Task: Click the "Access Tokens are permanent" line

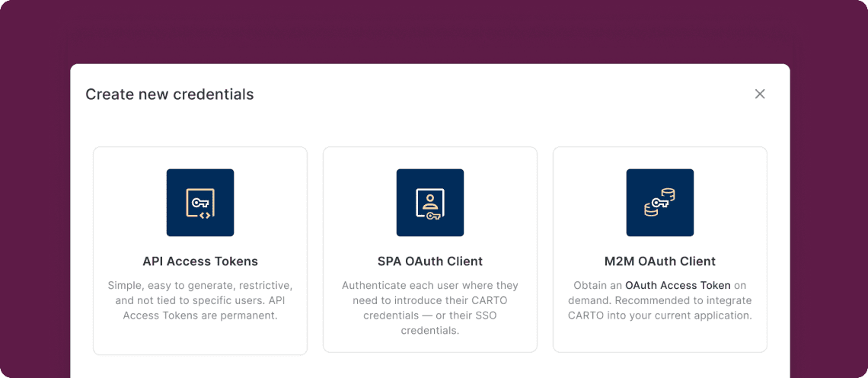Action: pos(200,316)
